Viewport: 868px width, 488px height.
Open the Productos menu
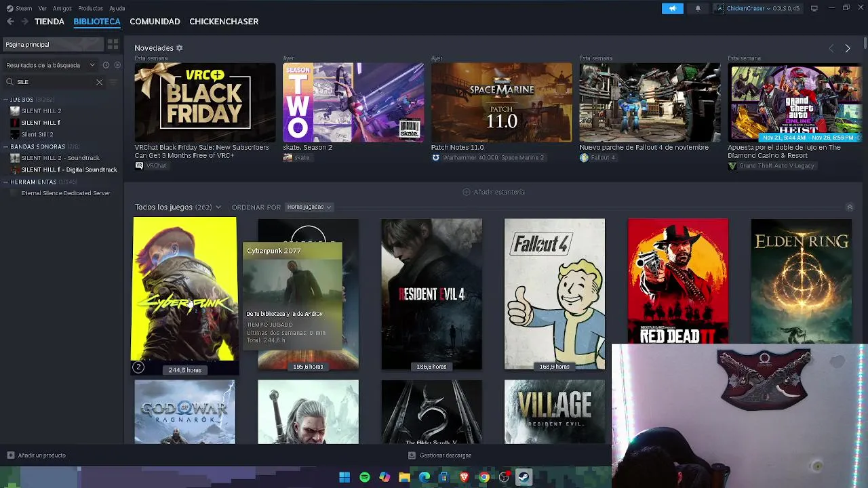pos(90,8)
